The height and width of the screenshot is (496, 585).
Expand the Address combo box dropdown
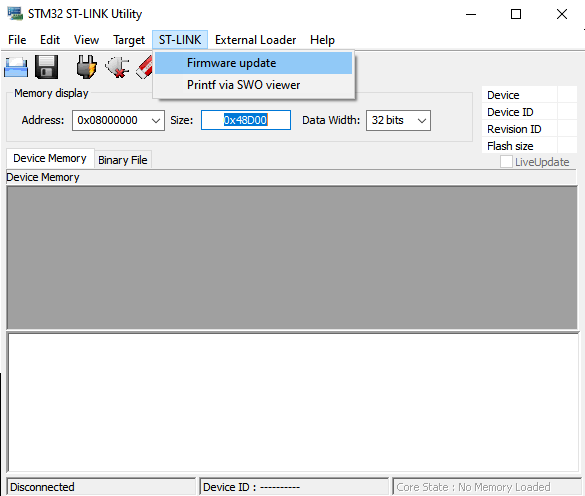[x=156, y=121]
